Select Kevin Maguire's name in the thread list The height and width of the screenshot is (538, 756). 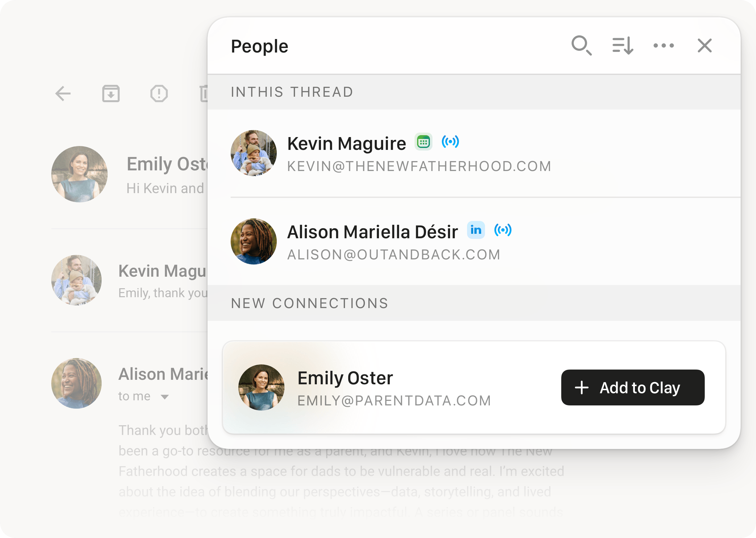(x=163, y=271)
